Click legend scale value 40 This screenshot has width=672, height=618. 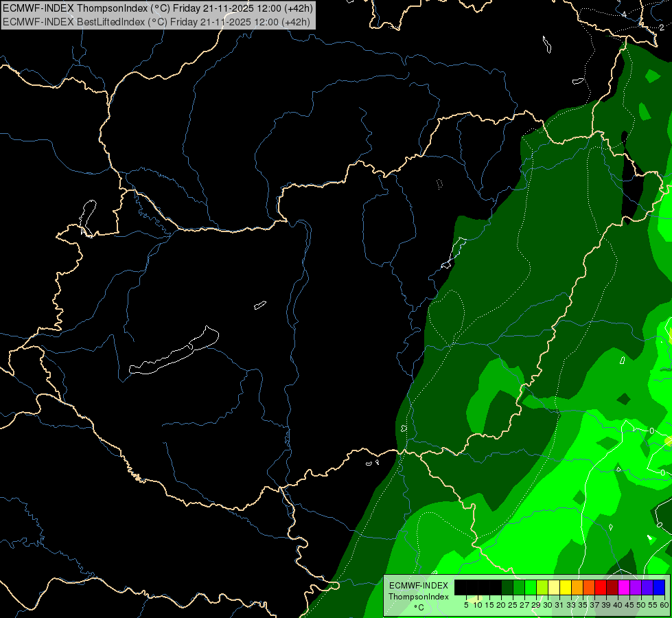[618, 605]
